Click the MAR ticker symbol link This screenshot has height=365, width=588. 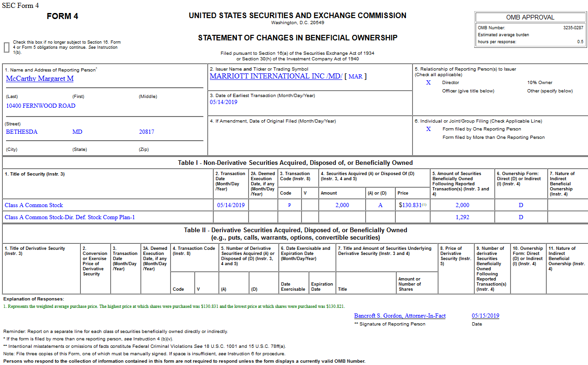click(x=357, y=76)
